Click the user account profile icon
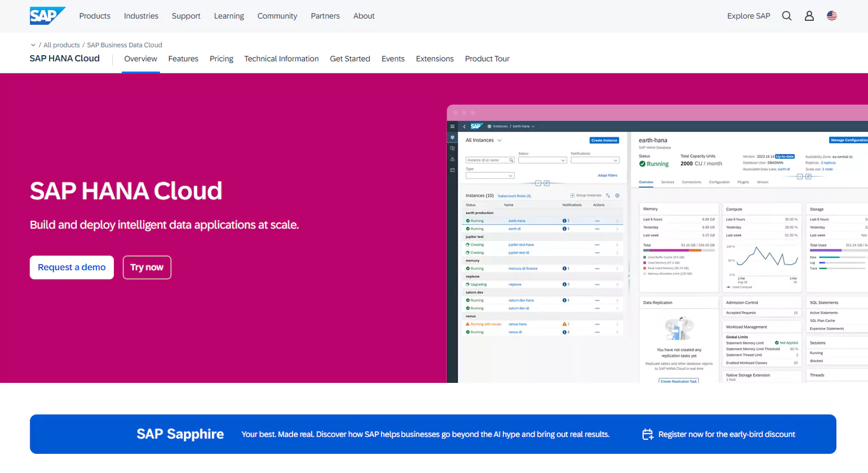868x473 pixels. click(x=809, y=16)
